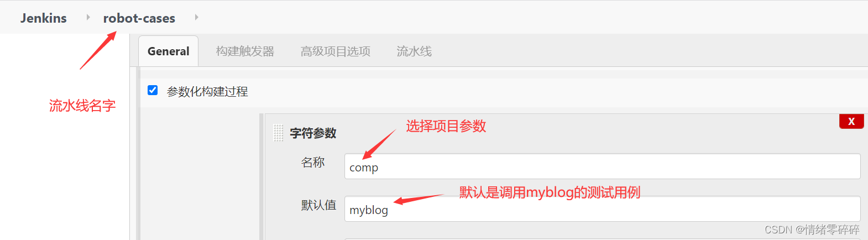Expand the dropdown arrow after robot-cases breadcrumb
This screenshot has height=240, width=868.
(196, 18)
